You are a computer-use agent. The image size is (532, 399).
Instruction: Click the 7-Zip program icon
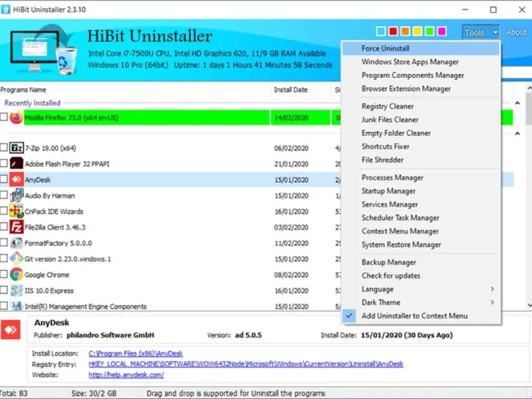pyautogui.click(x=16, y=148)
